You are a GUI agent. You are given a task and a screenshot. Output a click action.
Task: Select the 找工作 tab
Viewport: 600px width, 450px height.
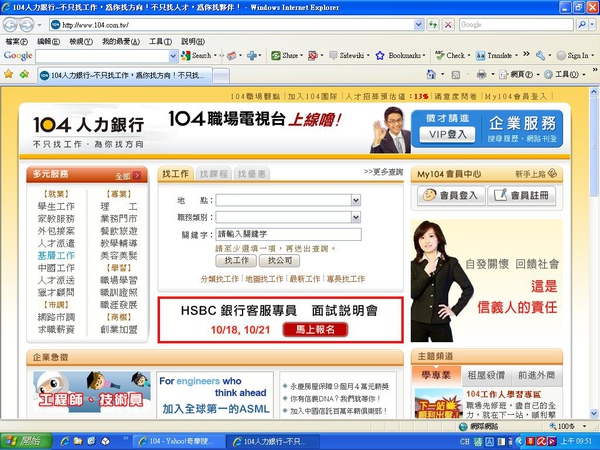click(176, 174)
